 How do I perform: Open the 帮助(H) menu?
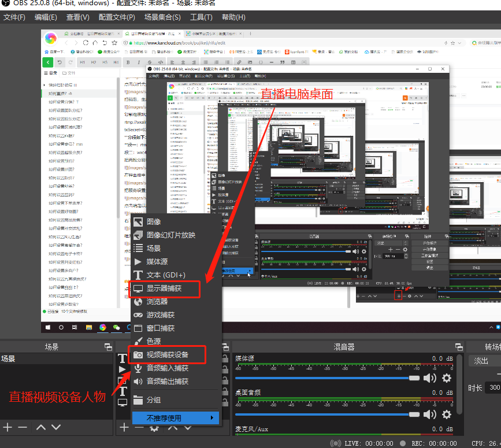click(x=233, y=17)
